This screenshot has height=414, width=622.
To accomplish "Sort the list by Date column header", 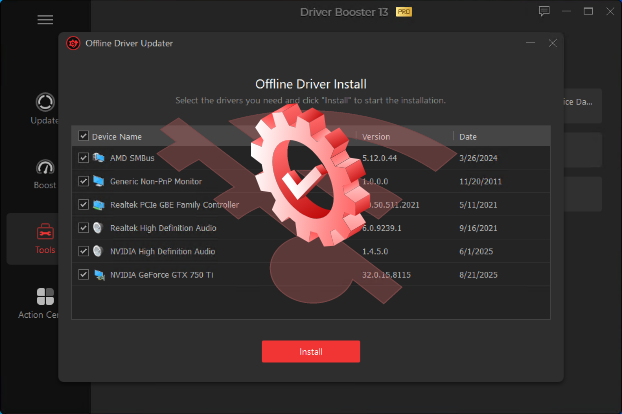I will click(x=469, y=136).
